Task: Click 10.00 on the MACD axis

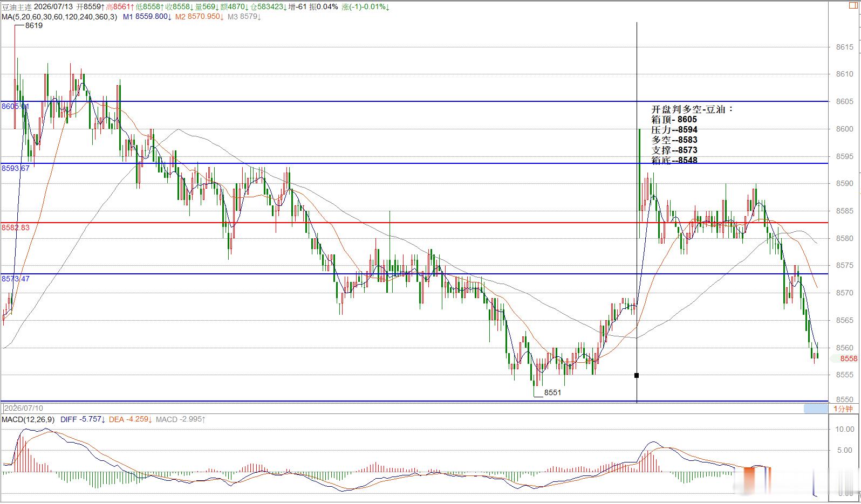Action: coord(845,429)
